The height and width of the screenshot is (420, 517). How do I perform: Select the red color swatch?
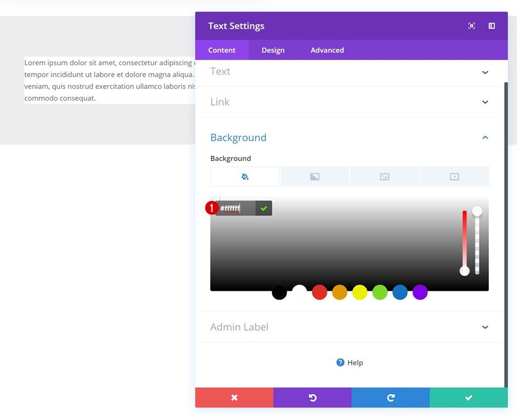coord(320,293)
